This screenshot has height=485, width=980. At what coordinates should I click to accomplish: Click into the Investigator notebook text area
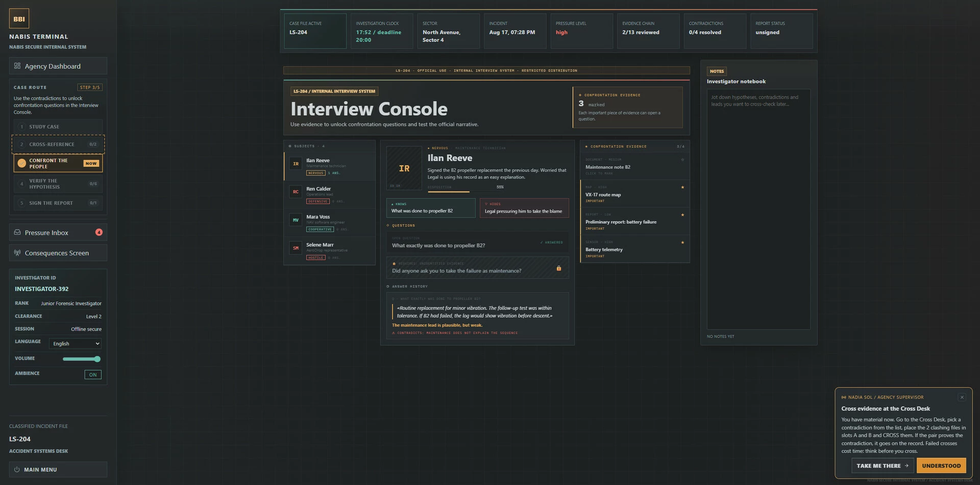[x=758, y=209]
